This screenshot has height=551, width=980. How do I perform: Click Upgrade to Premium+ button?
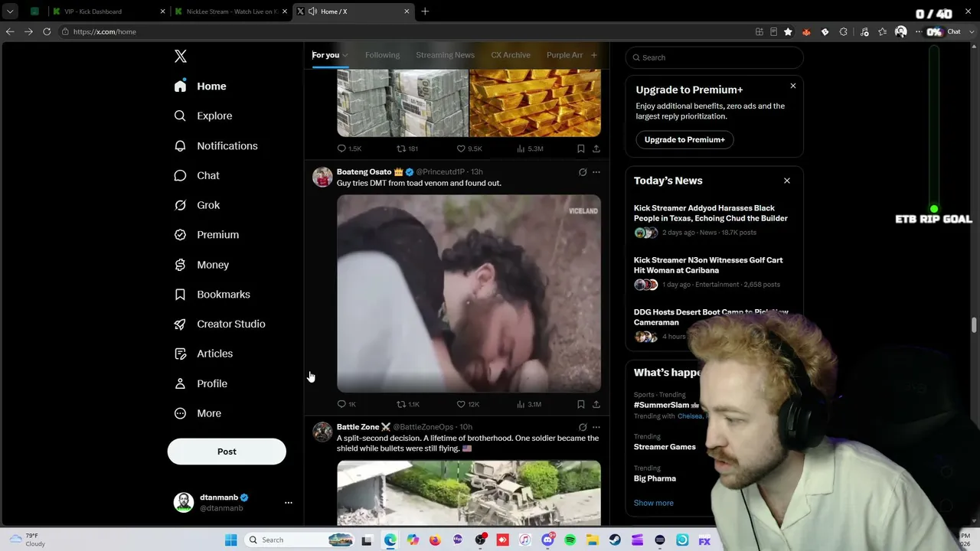click(684, 139)
